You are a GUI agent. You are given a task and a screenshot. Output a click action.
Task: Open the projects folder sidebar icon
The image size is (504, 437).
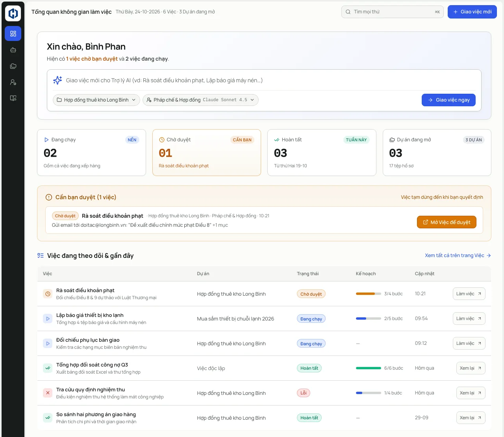[13, 66]
